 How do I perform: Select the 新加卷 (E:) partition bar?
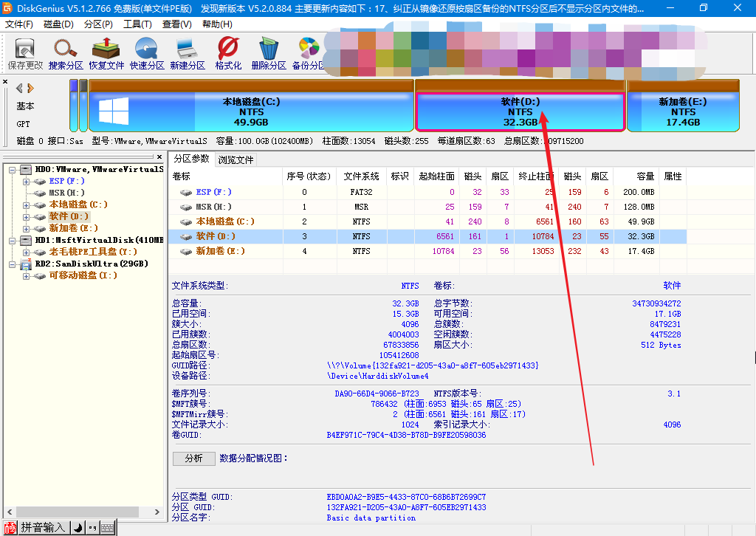coord(682,112)
